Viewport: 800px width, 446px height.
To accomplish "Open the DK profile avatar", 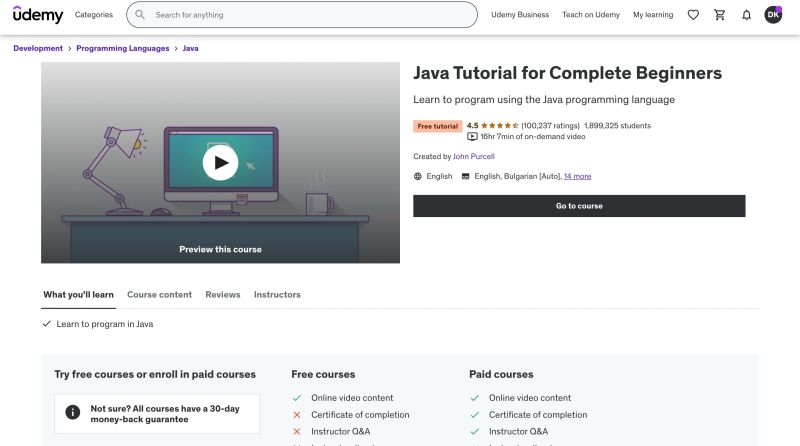I will [773, 15].
